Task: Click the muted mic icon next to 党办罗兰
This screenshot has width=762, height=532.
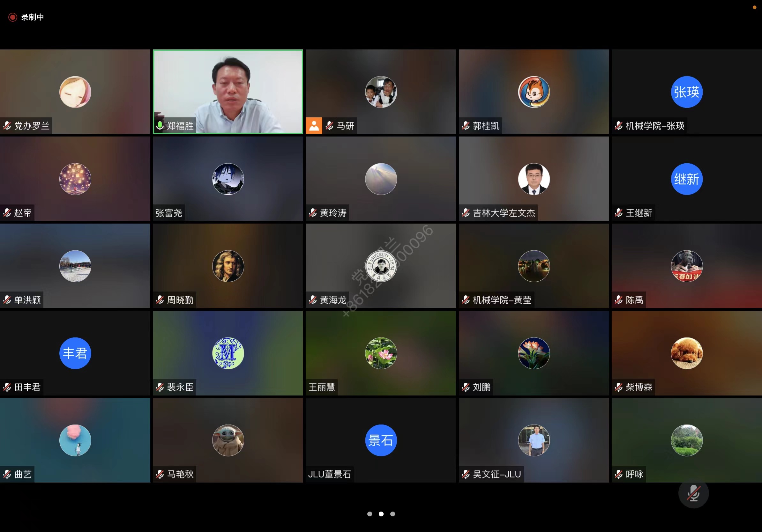Action: [x=7, y=126]
